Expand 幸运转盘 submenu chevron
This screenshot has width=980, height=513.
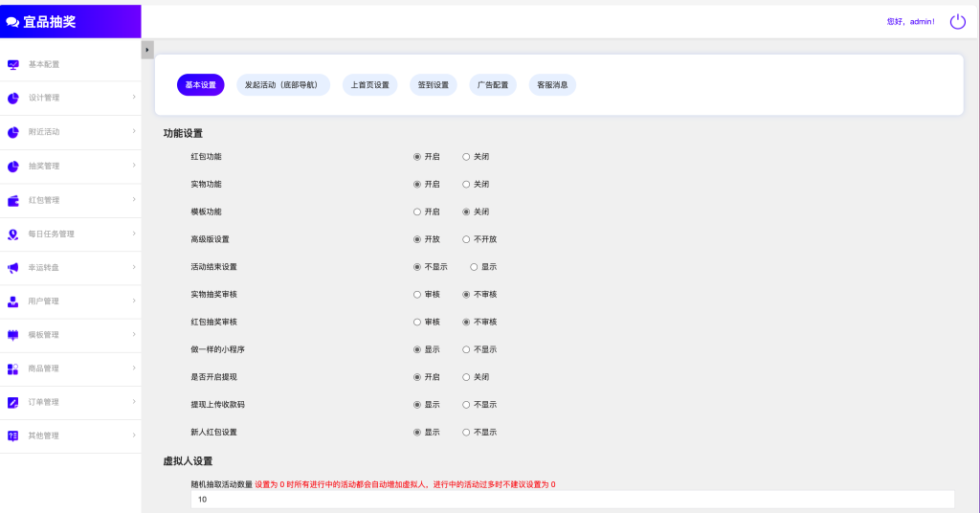[x=134, y=267]
